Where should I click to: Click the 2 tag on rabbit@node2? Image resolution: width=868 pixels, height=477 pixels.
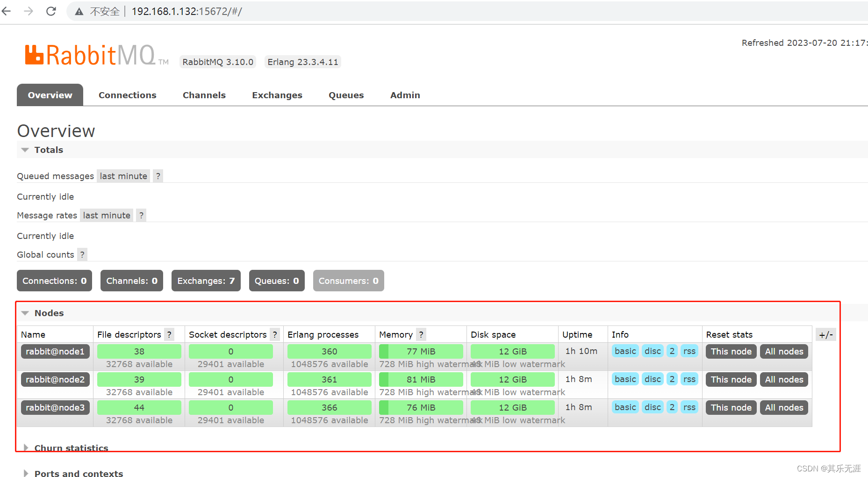point(672,379)
